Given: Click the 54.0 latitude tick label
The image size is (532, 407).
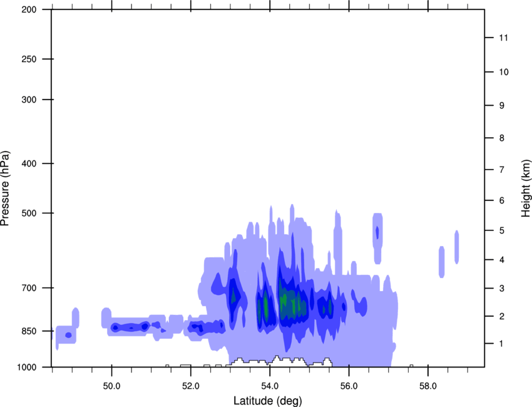Looking at the screenshot, I should [270, 386].
